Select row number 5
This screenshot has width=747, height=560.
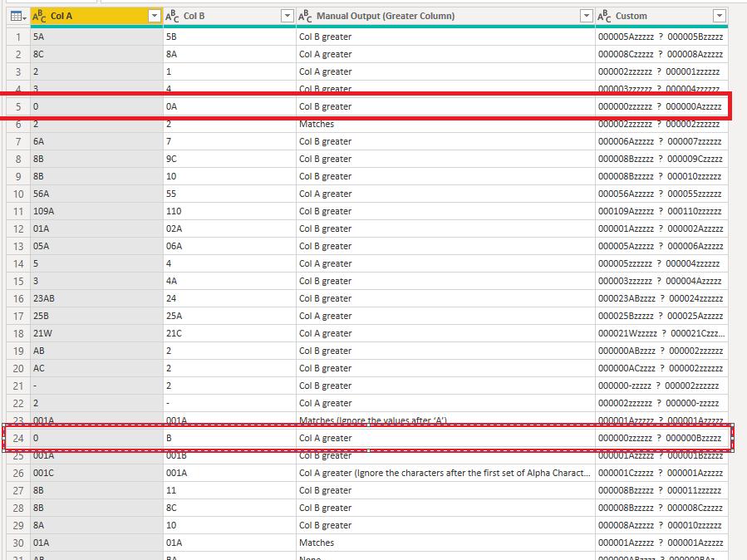(x=18, y=106)
